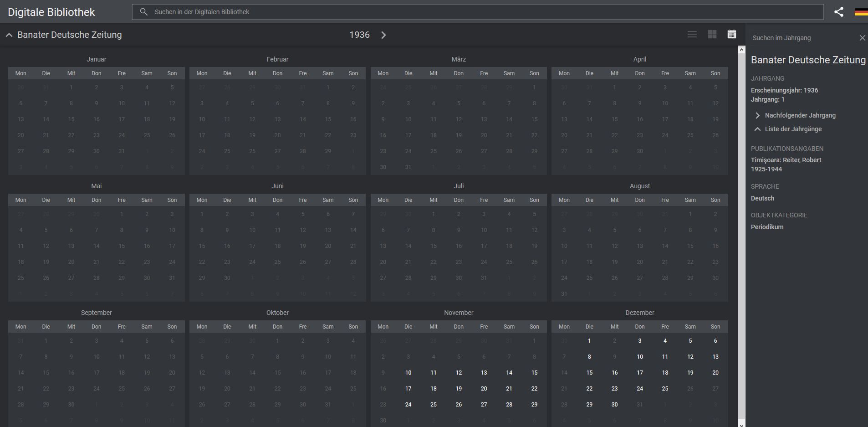The width and height of the screenshot is (868, 427).
Task: Select the calendar view icon
Action: [732, 35]
